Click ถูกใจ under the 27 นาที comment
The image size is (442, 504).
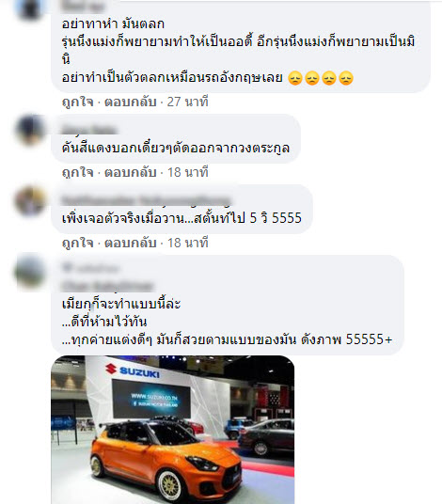click(x=77, y=102)
